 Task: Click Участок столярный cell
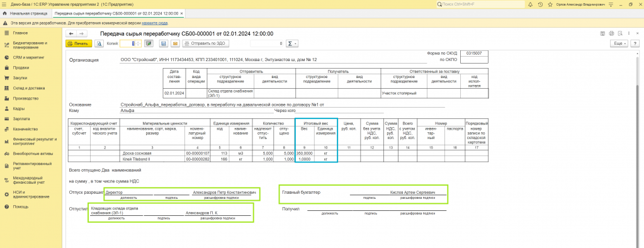[x=404, y=93]
